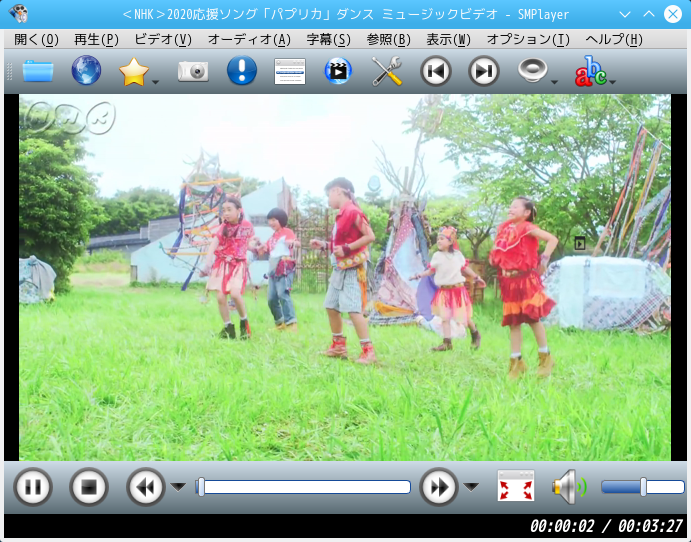Mute the audio with the speaker icon
This screenshot has width=691, height=542.
[x=569, y=487]
